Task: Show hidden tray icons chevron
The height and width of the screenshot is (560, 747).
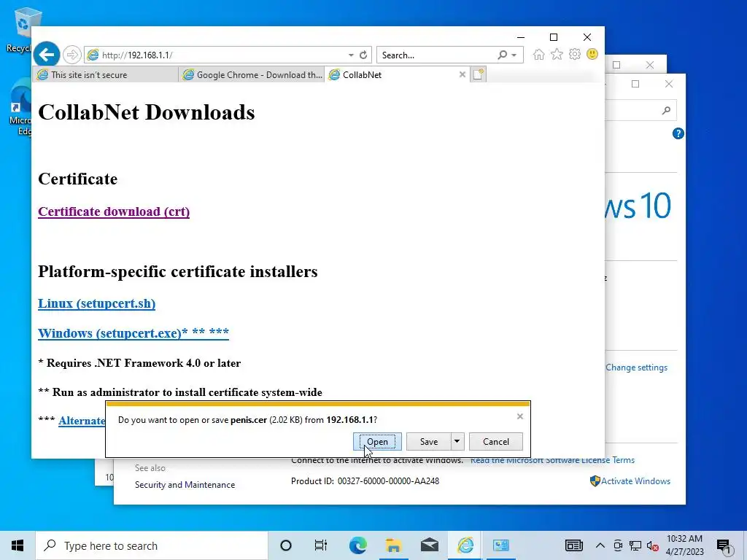Action: [600, 545]
